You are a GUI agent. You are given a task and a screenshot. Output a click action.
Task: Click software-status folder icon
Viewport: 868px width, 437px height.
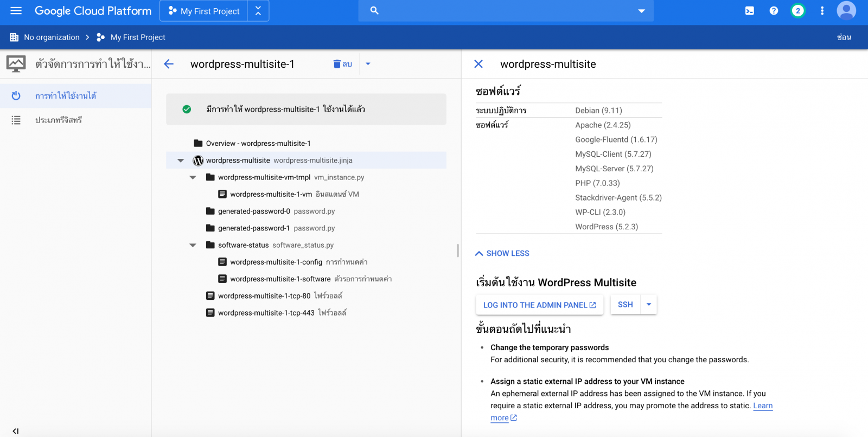[x=210, y=245]
